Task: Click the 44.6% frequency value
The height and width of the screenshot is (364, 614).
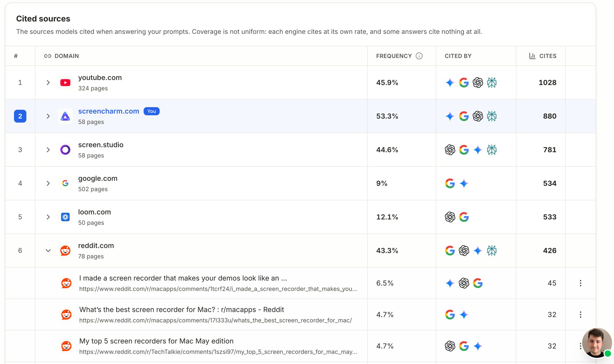Action: point(387,150)
